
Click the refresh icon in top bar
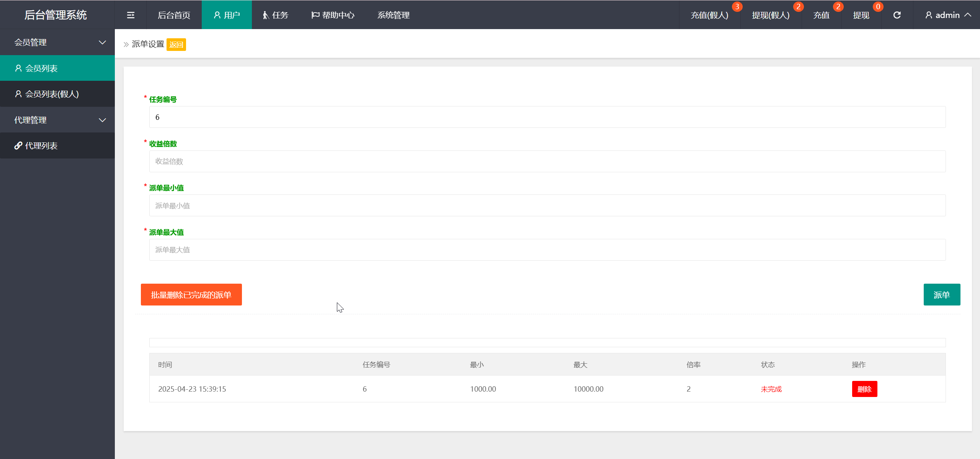[x=897, y=15]
